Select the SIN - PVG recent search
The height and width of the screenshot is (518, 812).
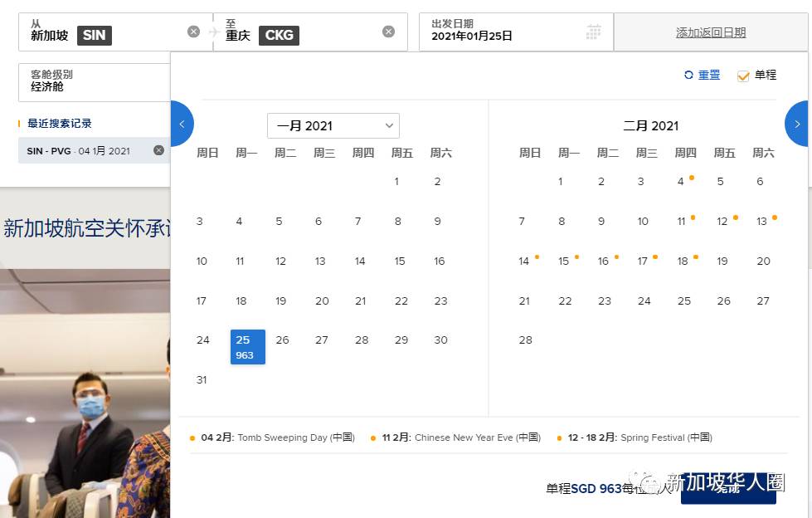coord(79,151)
